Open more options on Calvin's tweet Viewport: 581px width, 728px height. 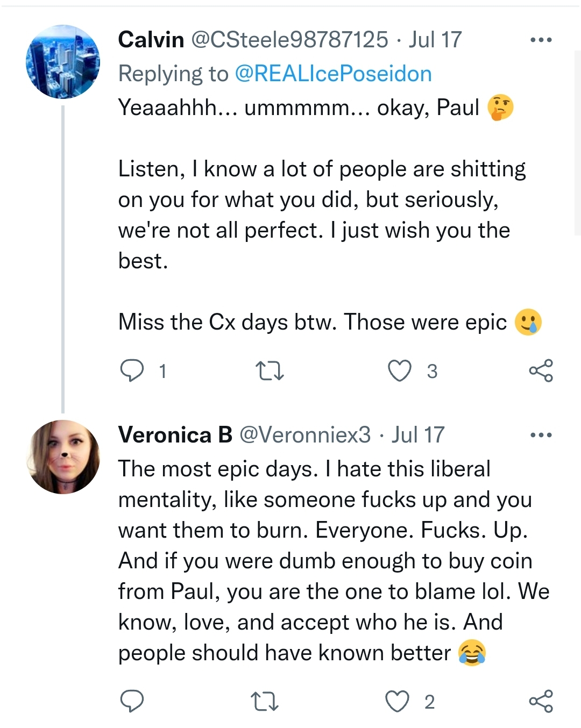[541, 40]
